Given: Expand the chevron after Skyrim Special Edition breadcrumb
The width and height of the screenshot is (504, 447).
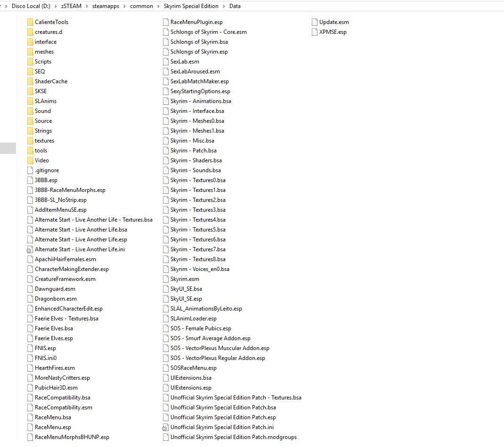Looking at the screenshot, I should (224, 6).
